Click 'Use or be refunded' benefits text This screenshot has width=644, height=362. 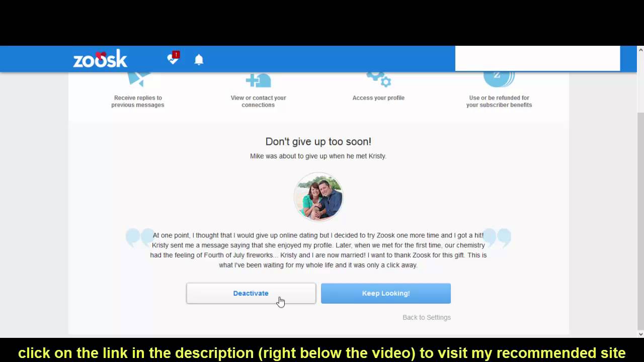tap(499, 102)
